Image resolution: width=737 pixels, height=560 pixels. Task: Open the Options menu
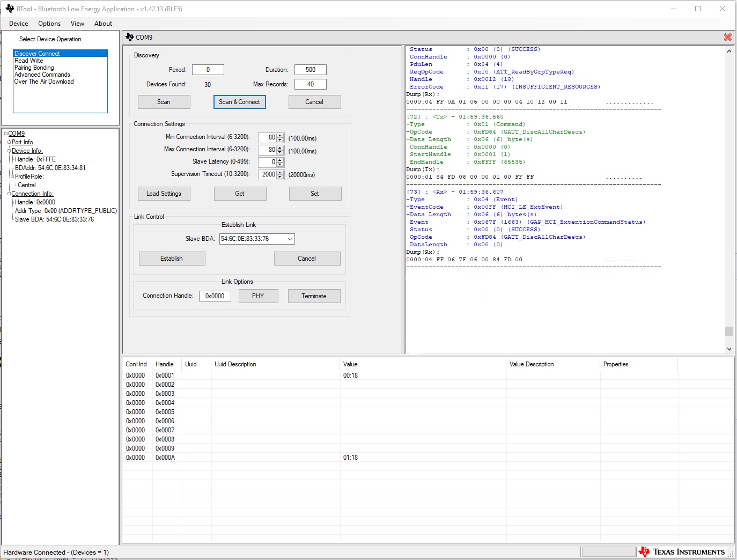tap(49, 24)
